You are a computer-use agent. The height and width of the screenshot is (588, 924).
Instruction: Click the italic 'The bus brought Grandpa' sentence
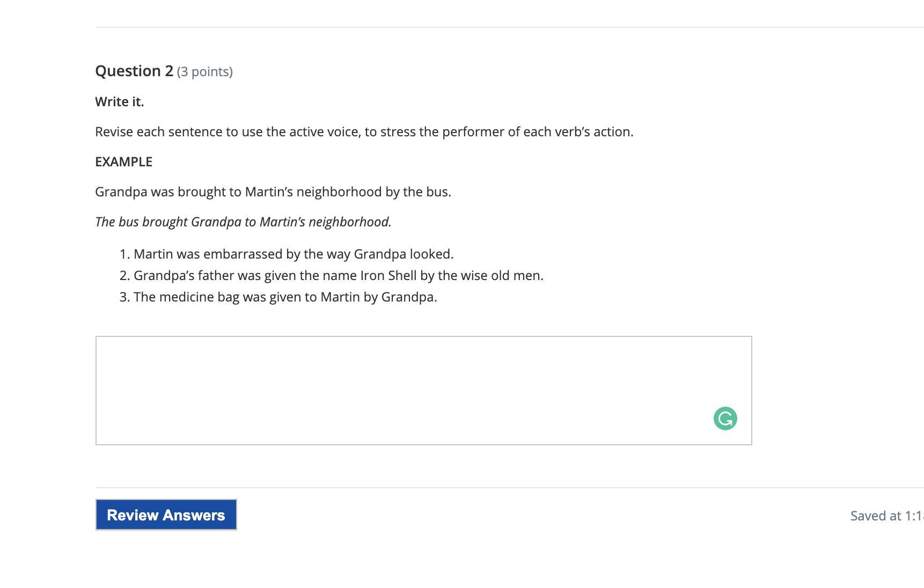coord(243,222)
